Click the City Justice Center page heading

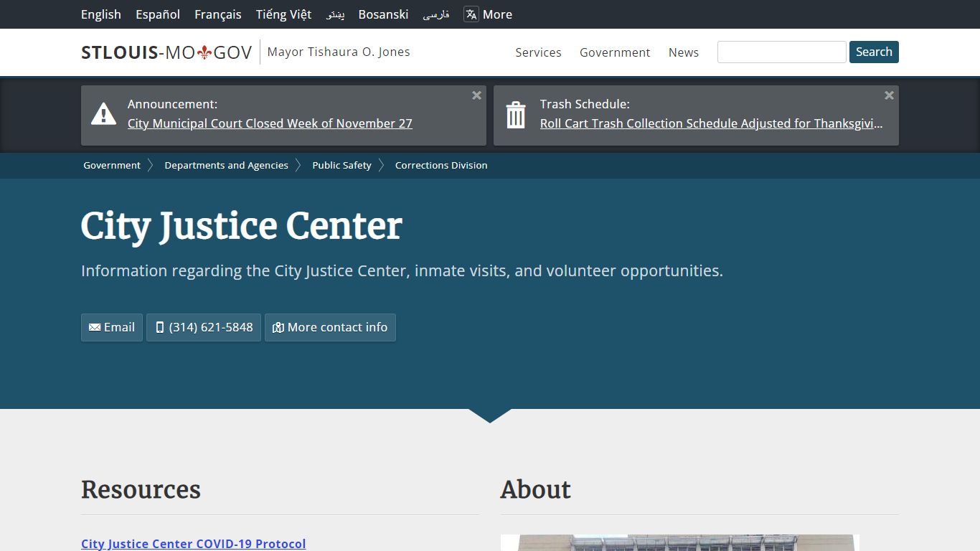[x=242, y=226]
